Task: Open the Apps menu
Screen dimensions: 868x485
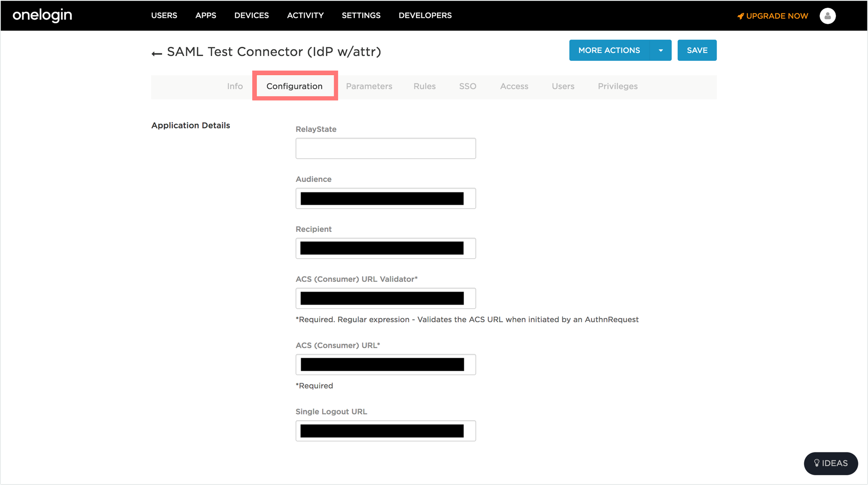Action: (206, 16)
